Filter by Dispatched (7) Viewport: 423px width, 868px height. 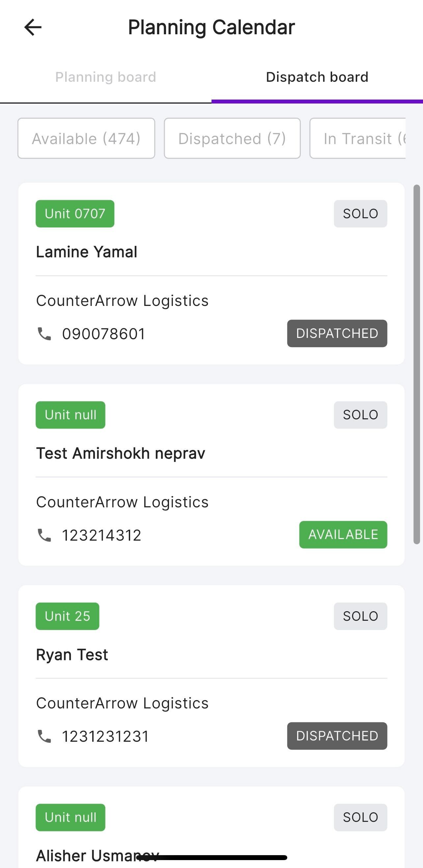[x=232, y=138]
